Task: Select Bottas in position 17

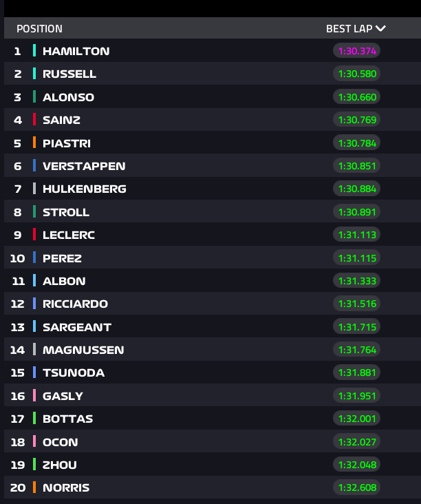Action: click(67, 419)
